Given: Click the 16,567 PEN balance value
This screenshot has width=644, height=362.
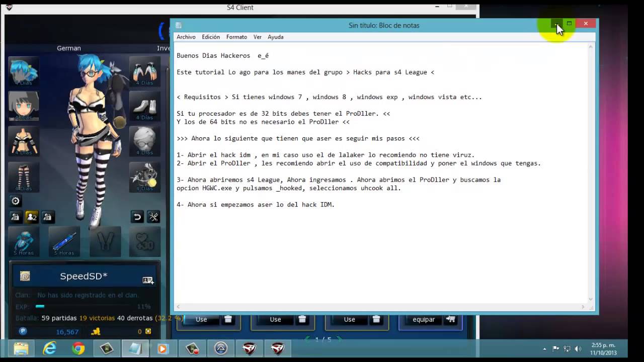Looking at the screenshot, I should (x=67, y=332).
